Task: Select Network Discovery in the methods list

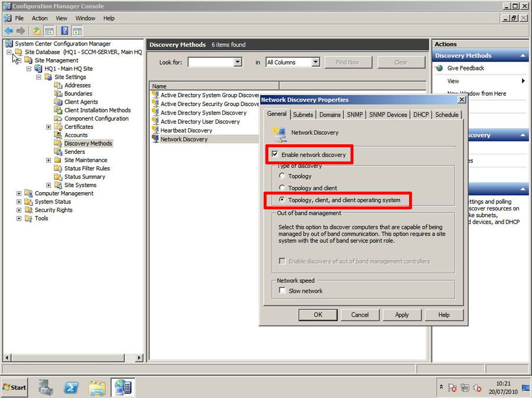Action: [x=184, y=139]
